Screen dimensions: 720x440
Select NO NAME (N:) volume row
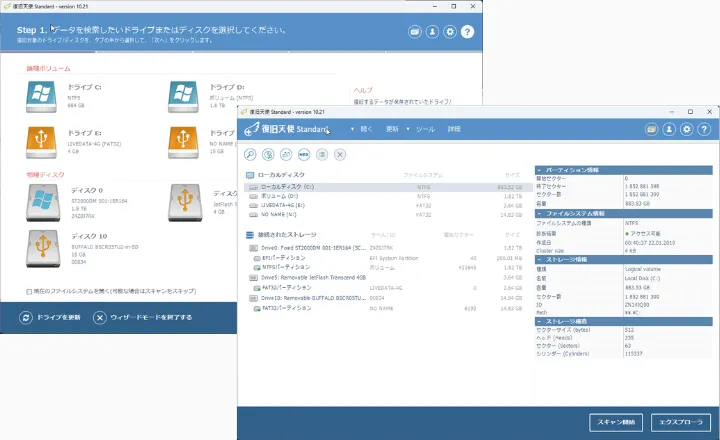click(x=388, y=214)
